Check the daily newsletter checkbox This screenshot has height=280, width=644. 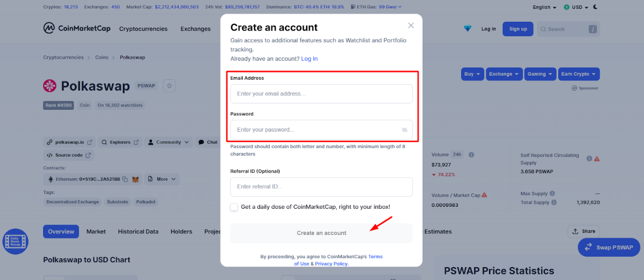(234, 207)
